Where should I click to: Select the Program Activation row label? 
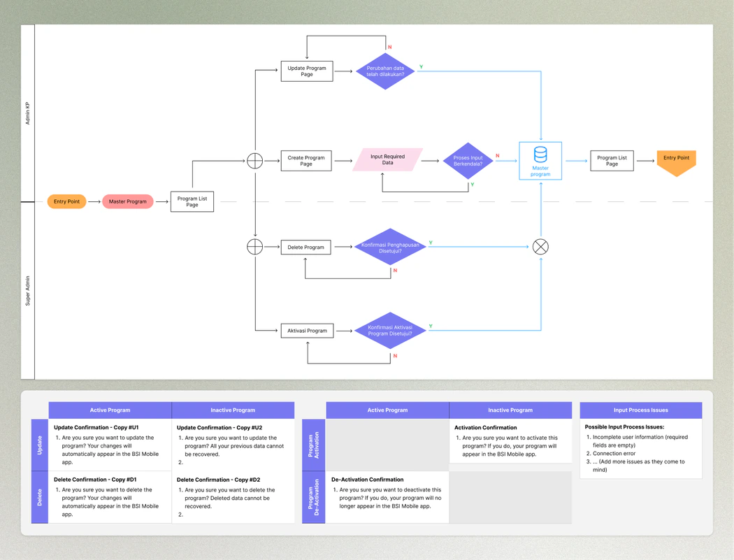tap(314, 445)
